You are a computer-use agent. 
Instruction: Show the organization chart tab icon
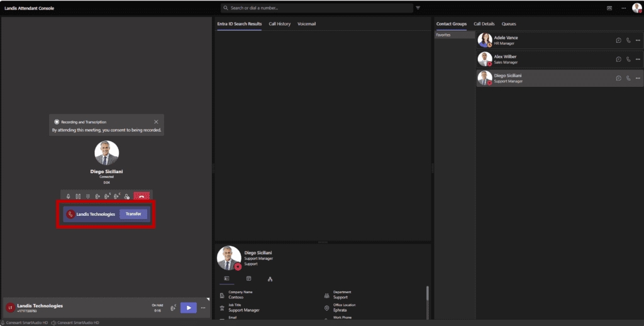pyautogui.click(x=270, y=278)
